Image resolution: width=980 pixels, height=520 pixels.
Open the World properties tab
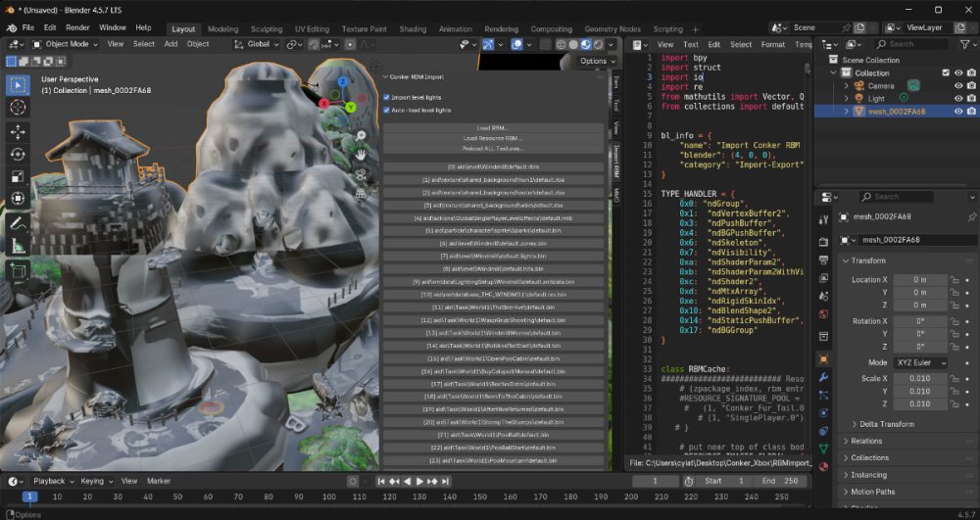pos(824,314)
